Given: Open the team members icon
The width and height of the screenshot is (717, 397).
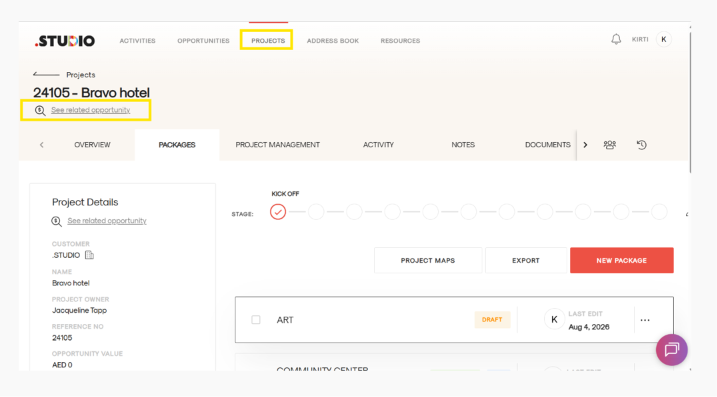Looking at the screenshot, I should pos(610,145).
